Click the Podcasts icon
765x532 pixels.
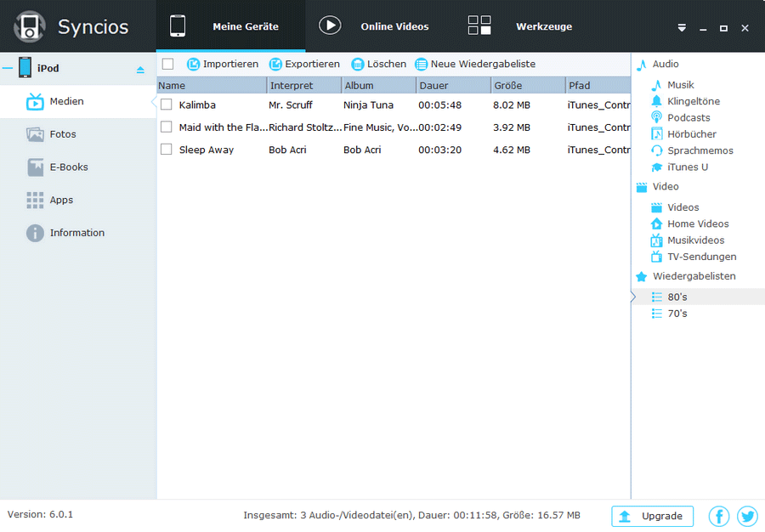coord(657,117)
